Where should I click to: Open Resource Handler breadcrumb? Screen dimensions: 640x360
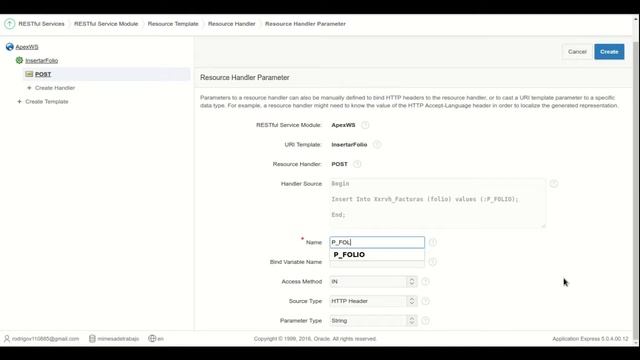pos(231,24)
